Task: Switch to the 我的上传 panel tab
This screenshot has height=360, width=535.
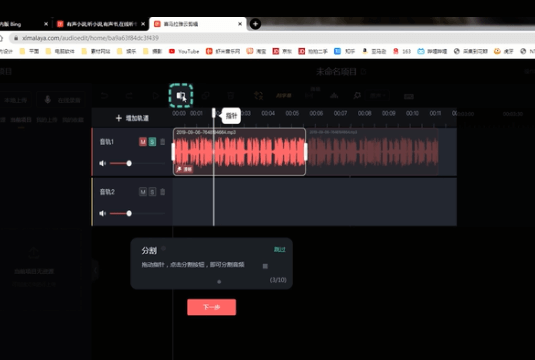Action: click(47, 120)
